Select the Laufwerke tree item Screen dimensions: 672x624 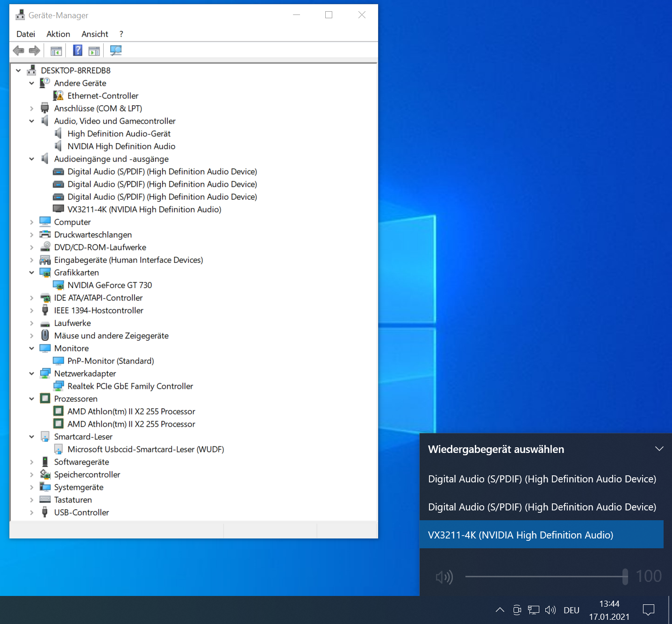click(72, 323)
